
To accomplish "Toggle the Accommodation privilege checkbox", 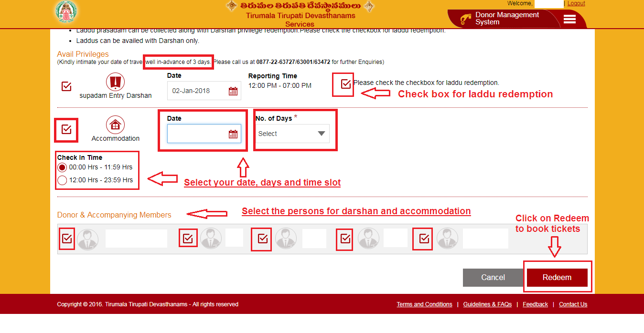I will (x=66, y=129).
